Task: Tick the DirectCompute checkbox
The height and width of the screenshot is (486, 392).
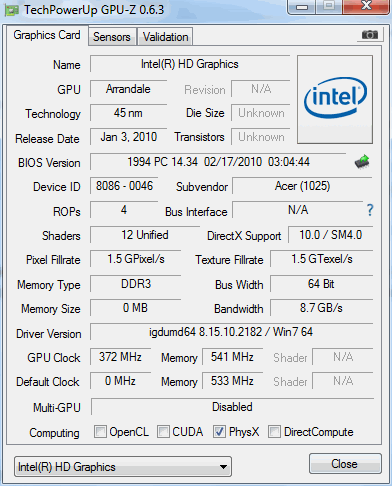Action: pos(274,432)
